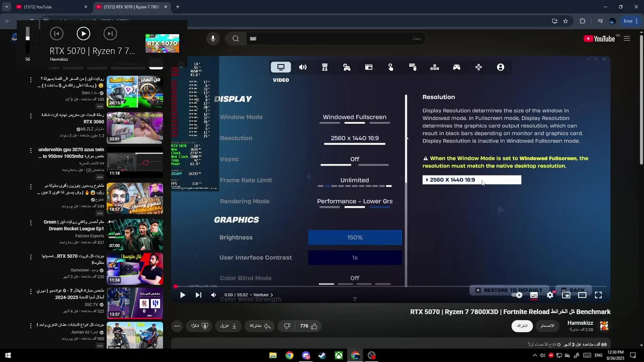Open the Fortnite Audio settings tab
This screenshot has height=362, width=644.
(303, 67)
